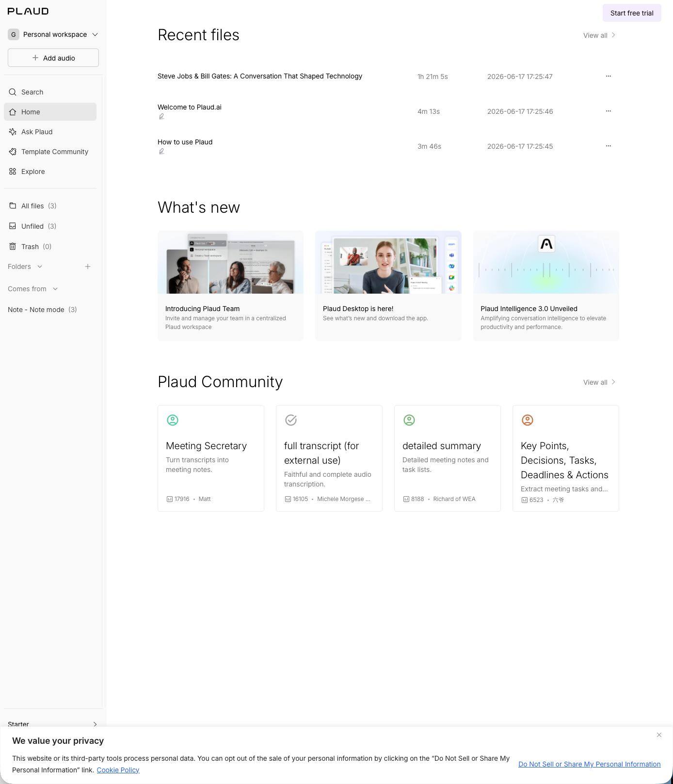Click Introducing Plaud Team title
Viewport: 673px width, 784px height.
coord(202,309)
